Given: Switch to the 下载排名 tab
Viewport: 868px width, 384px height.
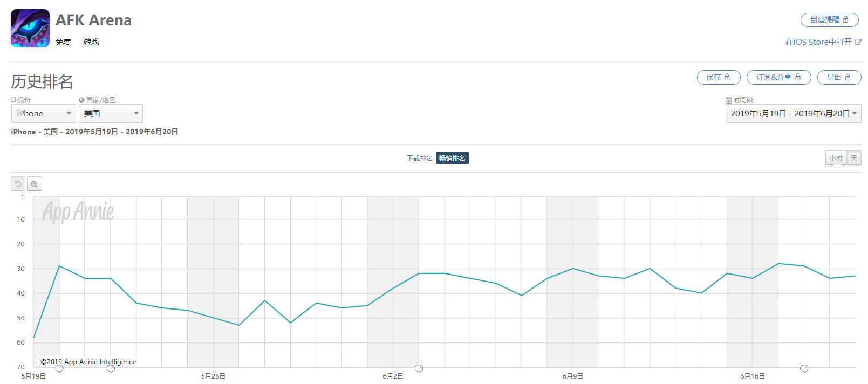Looking at the screenshot, I should 419,158.
